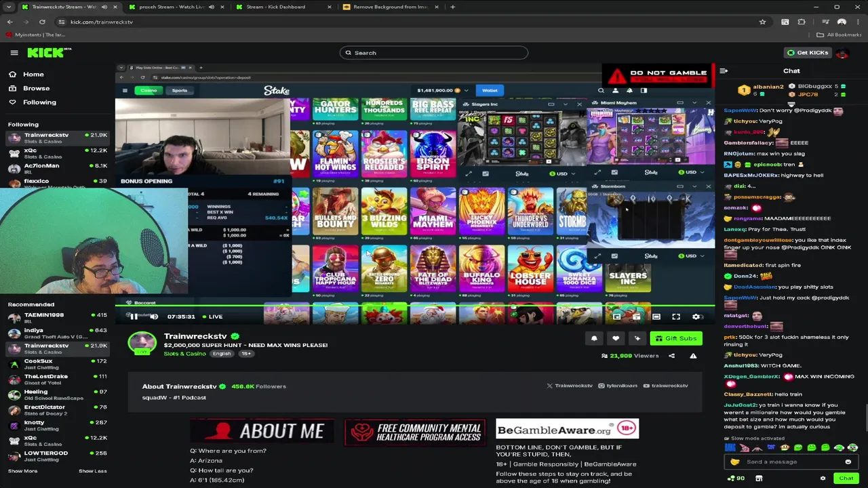
Task: Gift subs to Trainwreckstv
Action: click(676, 338)
